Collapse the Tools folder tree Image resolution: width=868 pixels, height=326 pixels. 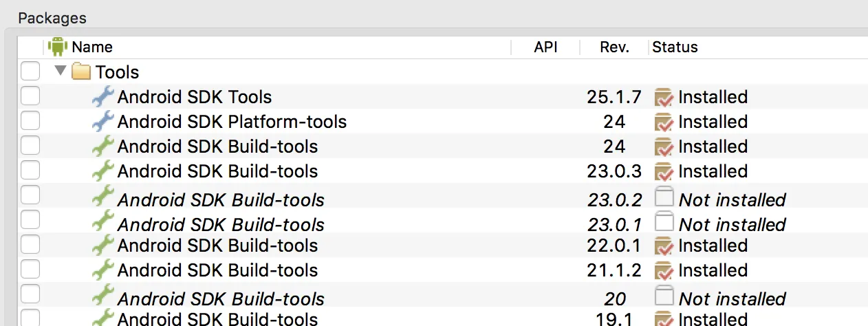coord(61,71)
